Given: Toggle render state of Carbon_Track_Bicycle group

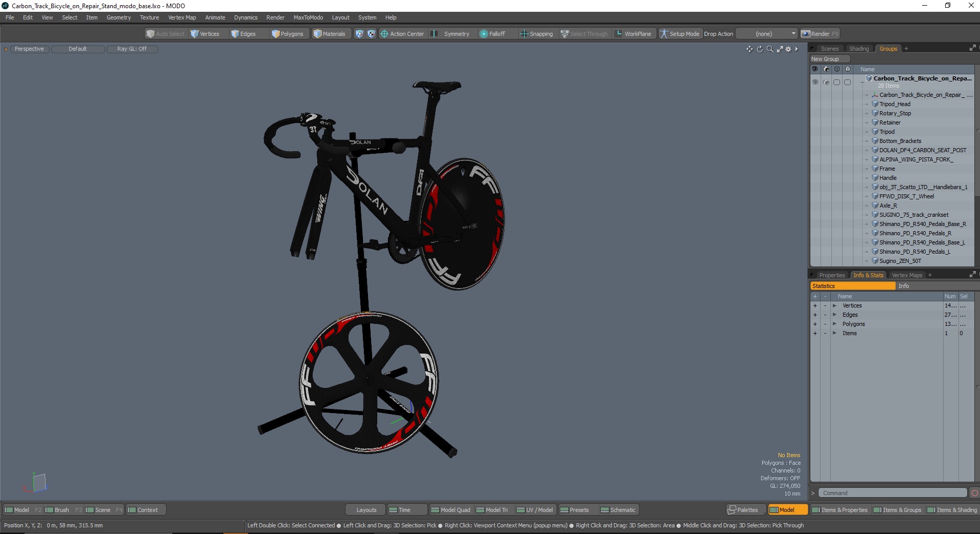Looking at the screenshot, I should pos(826,82).
